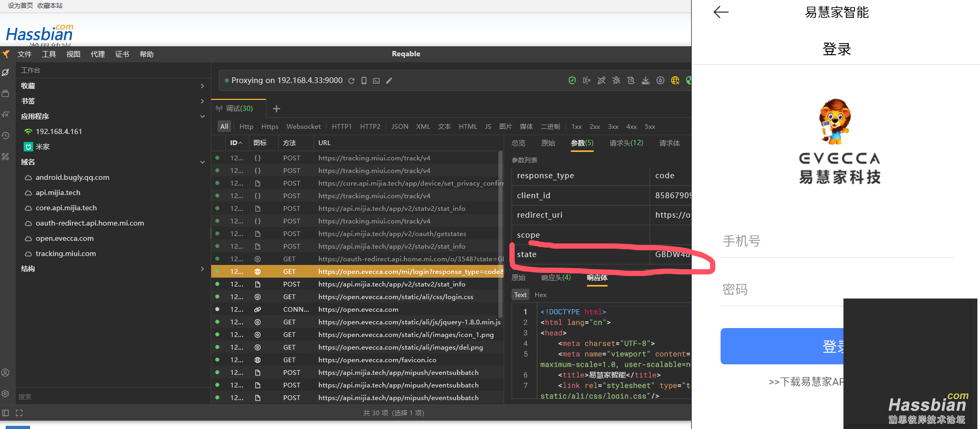Open the debug workbench sidebar icon

[x=5, y=73]
